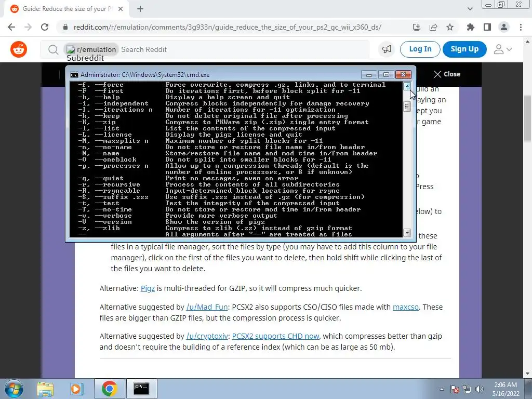Open a new browser tab with plus icon
Viewport: 532px width, 399px height.
[x=140, y=9]
